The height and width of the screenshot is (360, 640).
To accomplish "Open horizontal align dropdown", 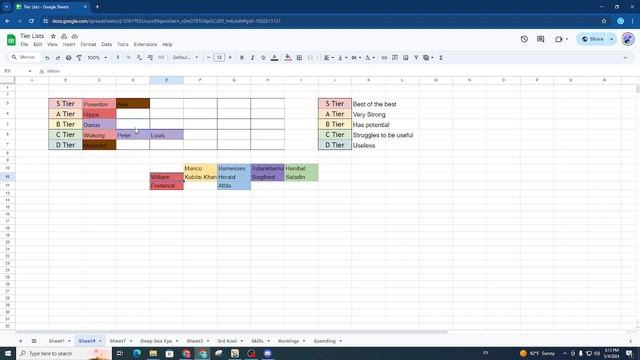I will 329,58.
